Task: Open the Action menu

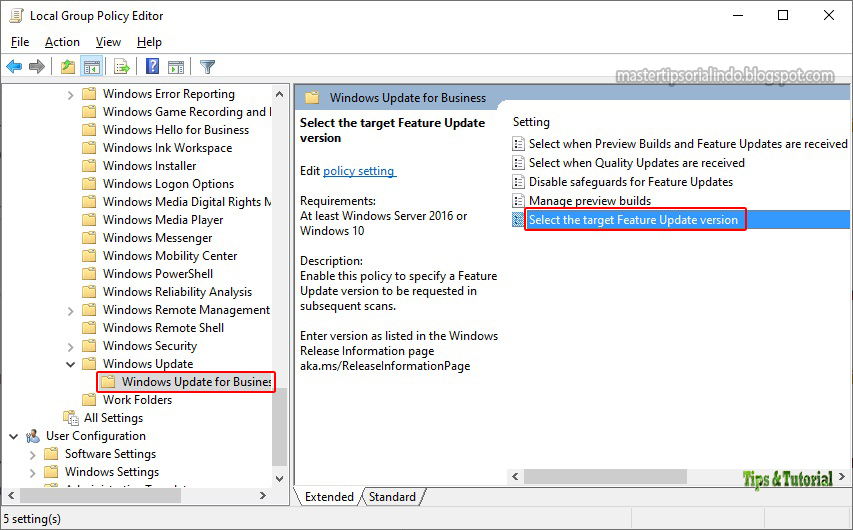Action: pyautogui.click(x=62, y=42)
